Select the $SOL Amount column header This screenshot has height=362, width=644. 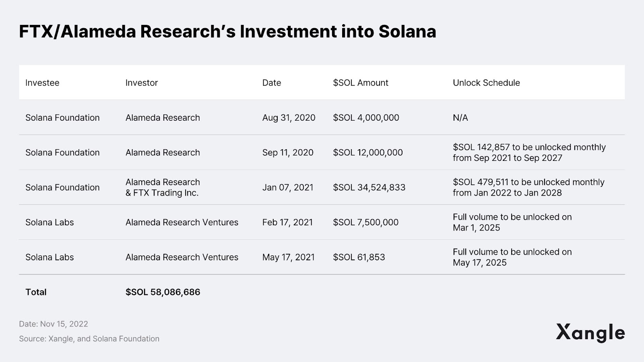click(361, 83)
